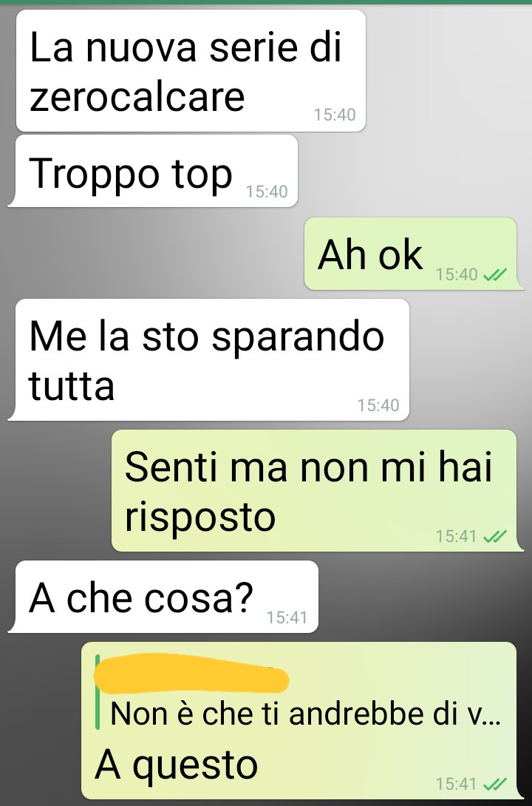Tap read receipt ticks on "Senti ma non mi hai risposto"
This screenshot has height=806, width=532.
[496, 536]
